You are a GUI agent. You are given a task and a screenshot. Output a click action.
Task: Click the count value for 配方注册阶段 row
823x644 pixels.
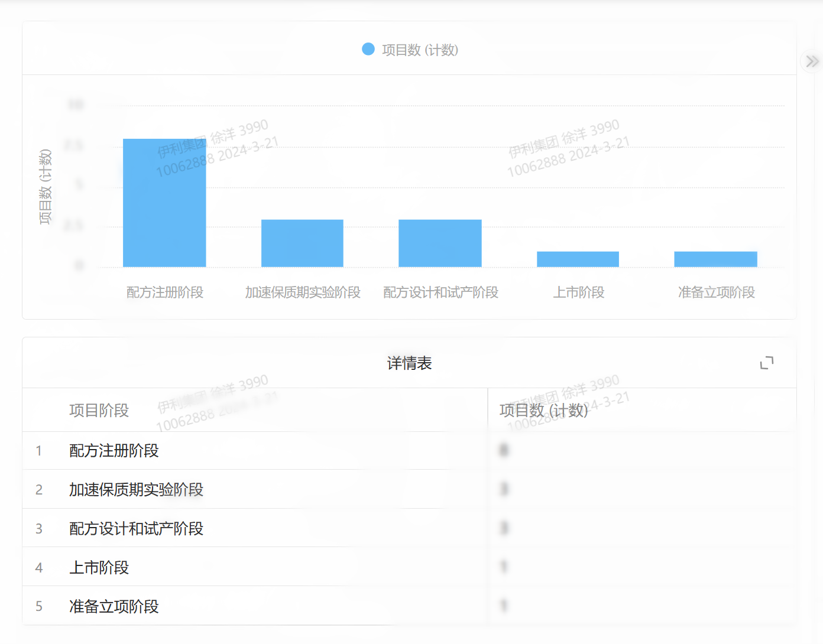coord(504,451)
